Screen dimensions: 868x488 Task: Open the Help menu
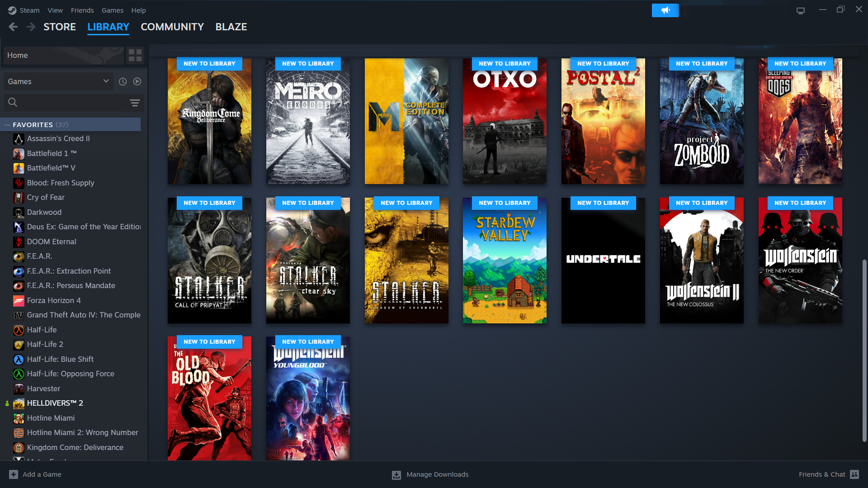pyautogui.click(x=138, y=10)
